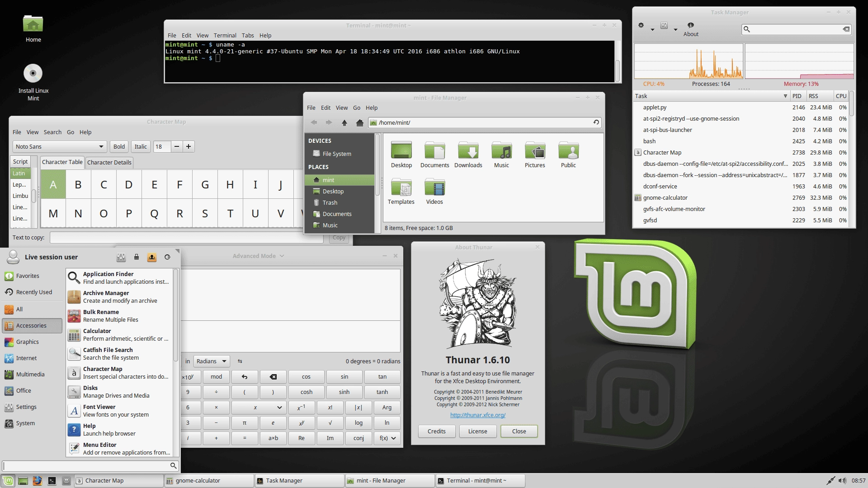Launch Archive Manager from the menu

[119, 297]
